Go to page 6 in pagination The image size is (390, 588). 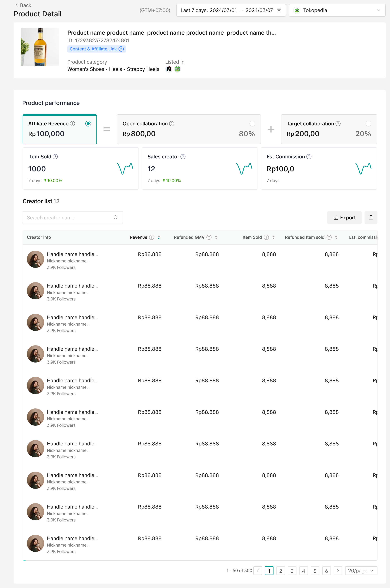click(x=326, y=571)
